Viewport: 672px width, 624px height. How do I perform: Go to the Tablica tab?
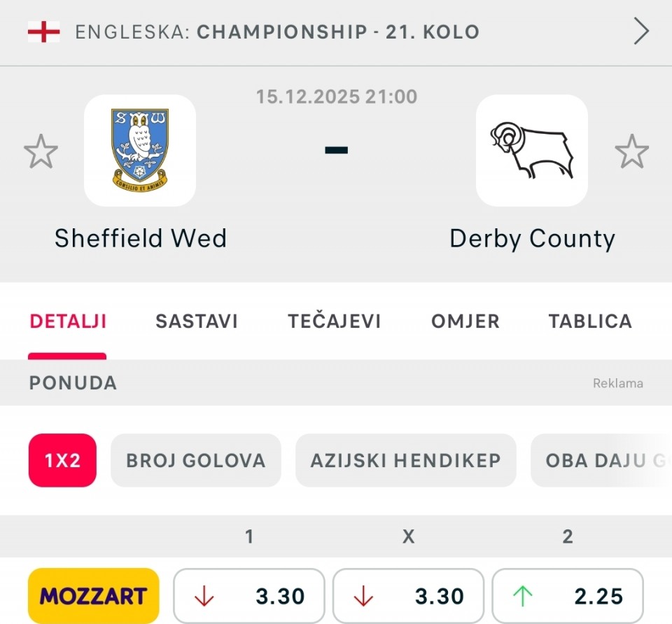590,321
